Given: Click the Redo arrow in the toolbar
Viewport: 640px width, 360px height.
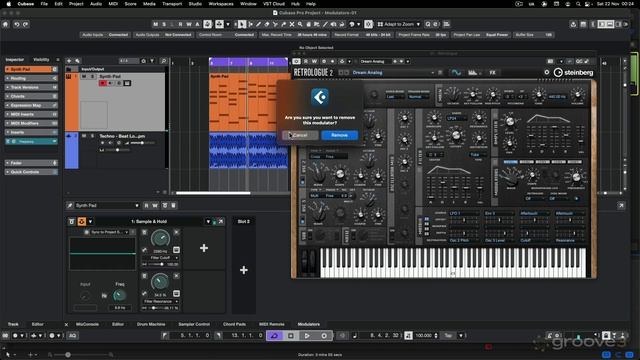Looking at the screenshot, I should pyautogui.click(x=26, y=24).
